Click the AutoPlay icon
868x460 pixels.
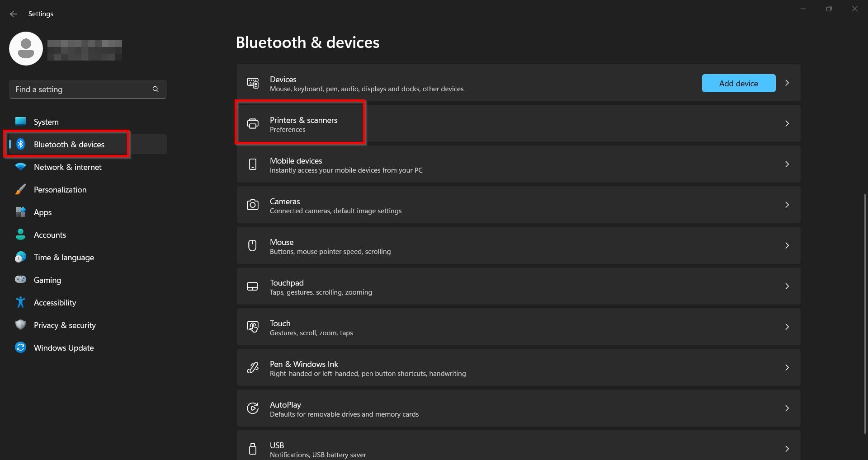pos(252,408)
